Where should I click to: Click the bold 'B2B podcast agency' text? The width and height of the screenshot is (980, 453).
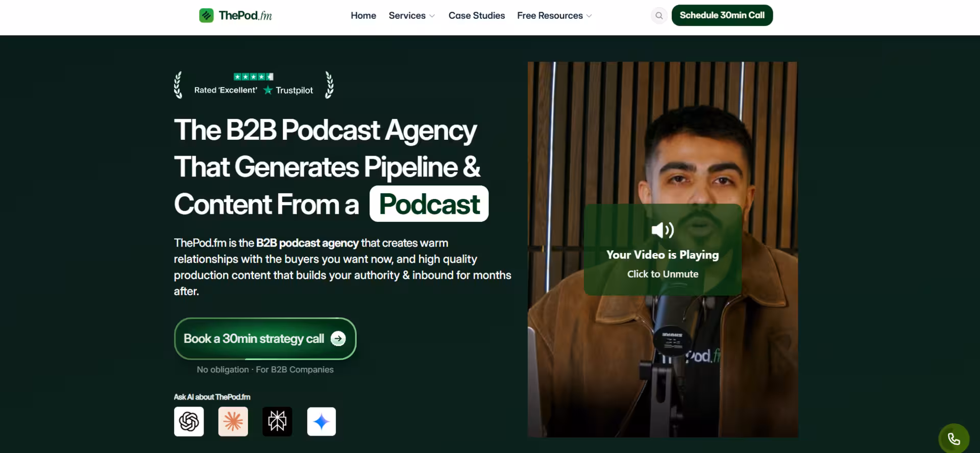pos(307,243)
